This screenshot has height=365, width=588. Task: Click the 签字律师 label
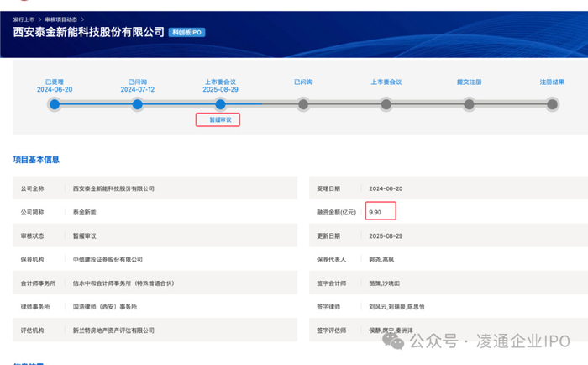328,307
